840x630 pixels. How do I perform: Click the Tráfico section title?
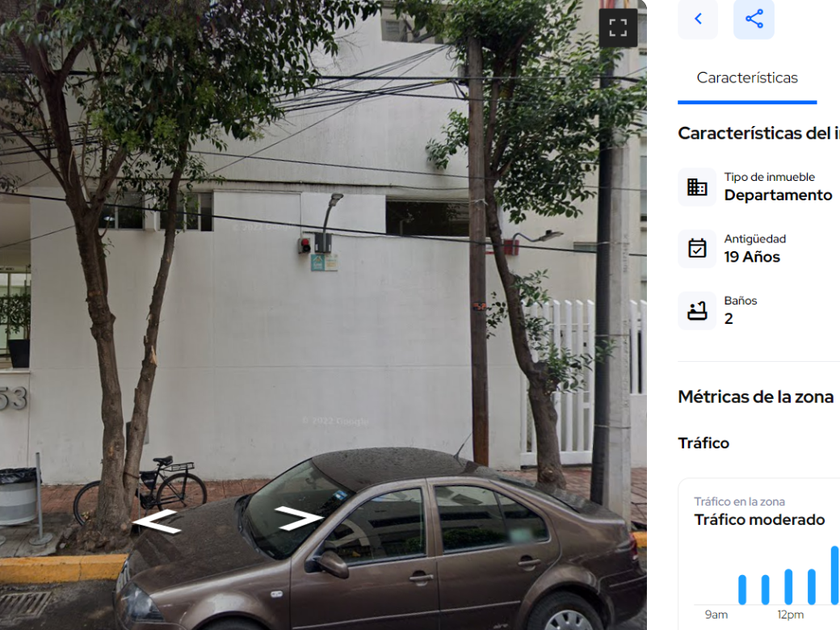pyautogui.click(x=703, y=444)
